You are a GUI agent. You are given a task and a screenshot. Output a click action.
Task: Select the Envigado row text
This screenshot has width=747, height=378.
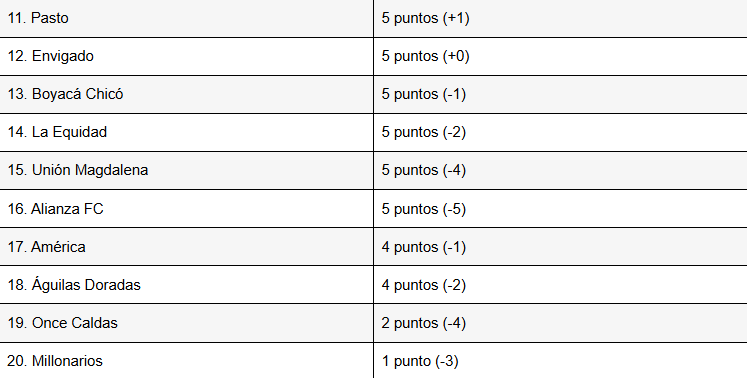coord(50,56)
